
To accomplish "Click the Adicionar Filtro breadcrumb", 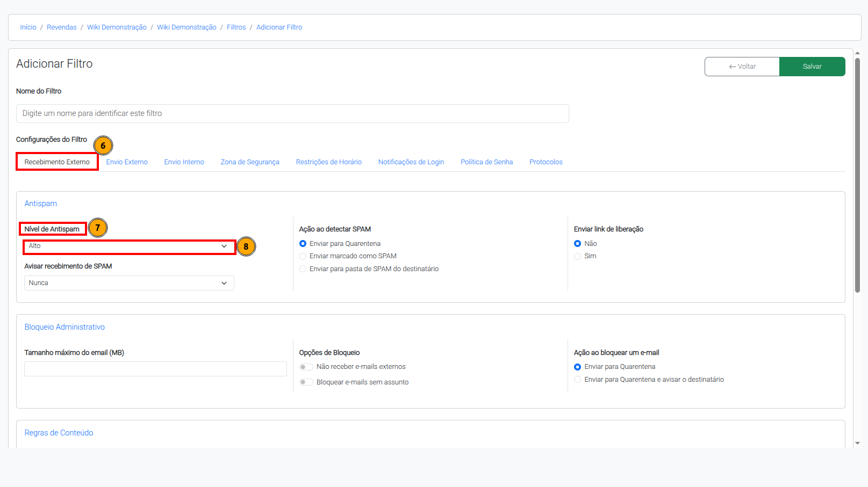I will point(279,27).
